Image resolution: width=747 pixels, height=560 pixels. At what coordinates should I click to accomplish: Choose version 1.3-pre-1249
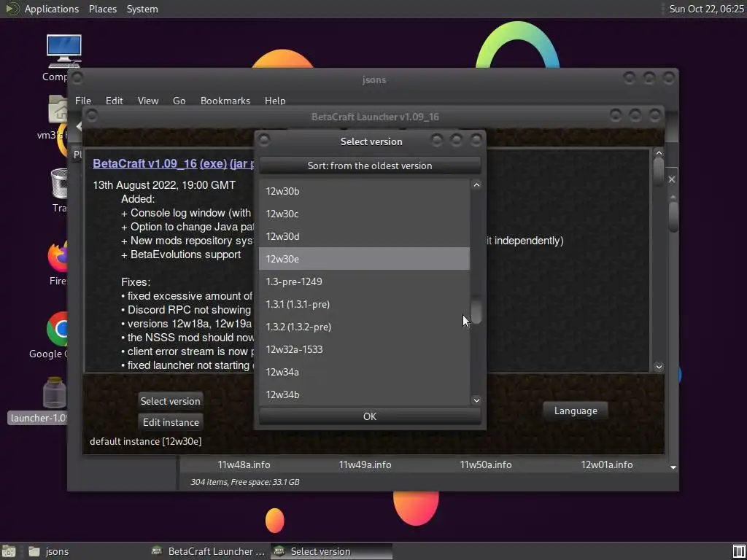click(x=364, y=281)
